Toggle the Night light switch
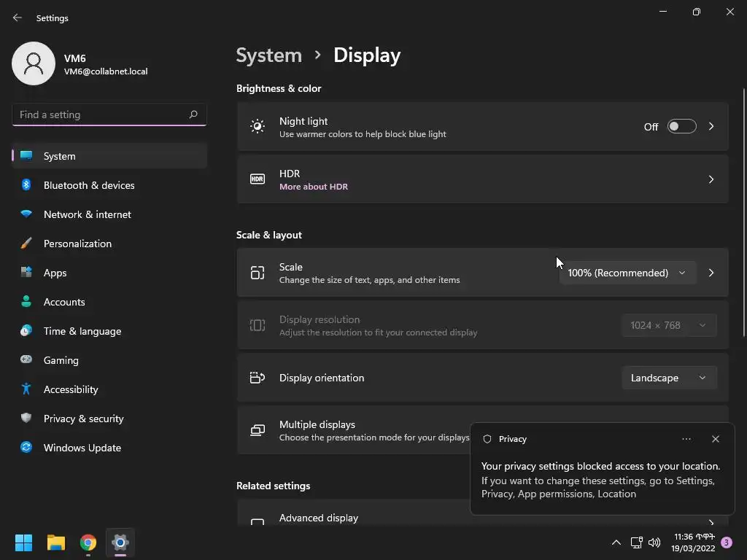Viewport: 747px width, 560px height. pos(681,127)
